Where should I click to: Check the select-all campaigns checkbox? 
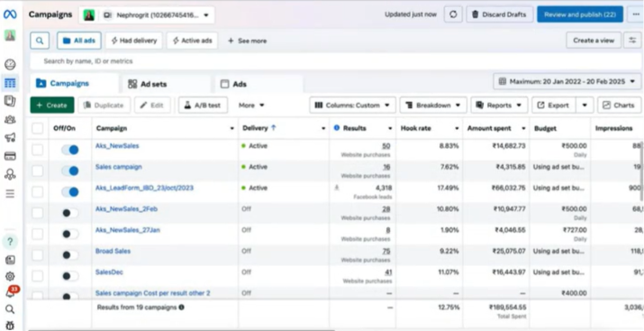[x=37, y=128]
